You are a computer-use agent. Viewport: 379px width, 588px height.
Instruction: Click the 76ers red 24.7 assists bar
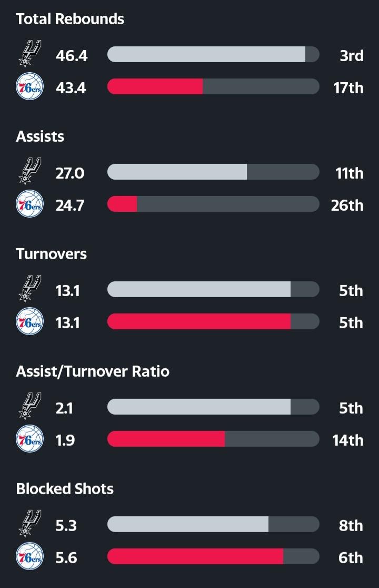(x=123, y=204)
